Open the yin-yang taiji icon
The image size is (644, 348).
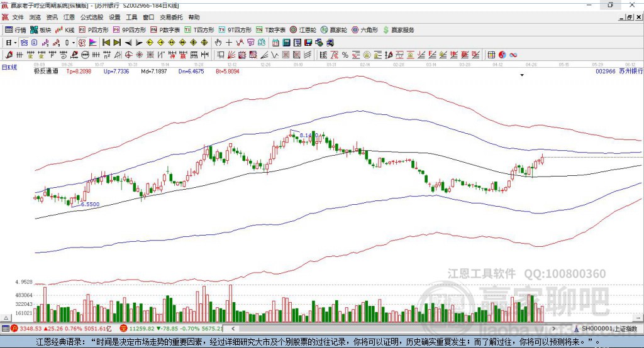(x=502, y=55)
